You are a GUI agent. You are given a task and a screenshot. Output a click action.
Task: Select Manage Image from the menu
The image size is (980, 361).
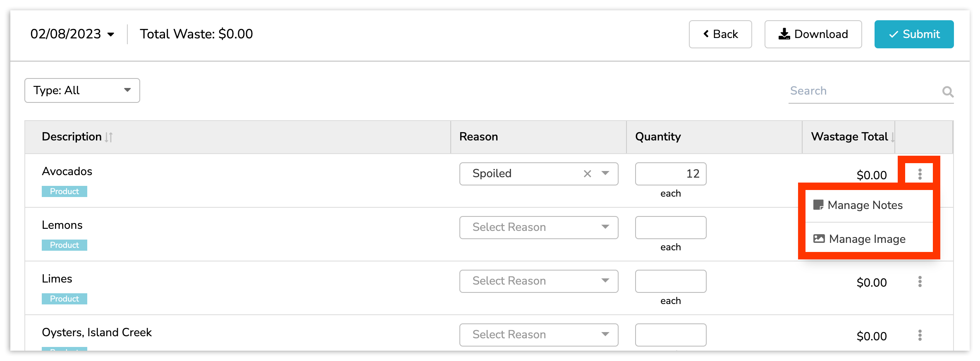[867, 239]
